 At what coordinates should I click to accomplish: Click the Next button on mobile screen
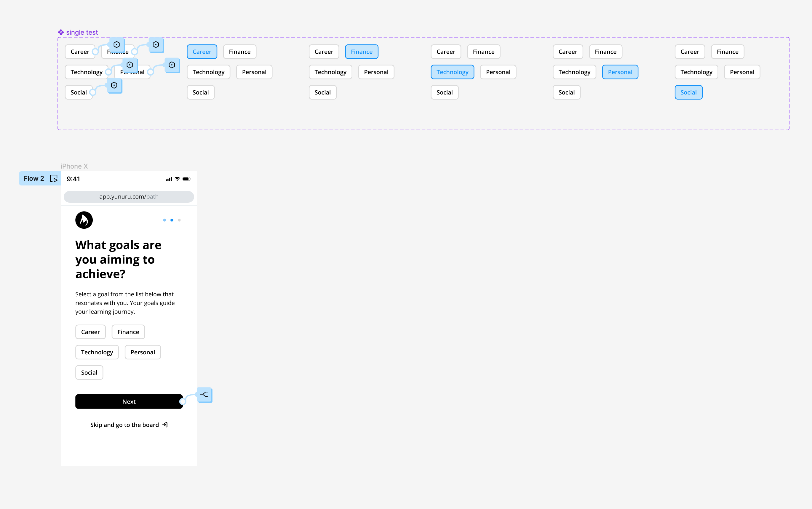point(128,402)
